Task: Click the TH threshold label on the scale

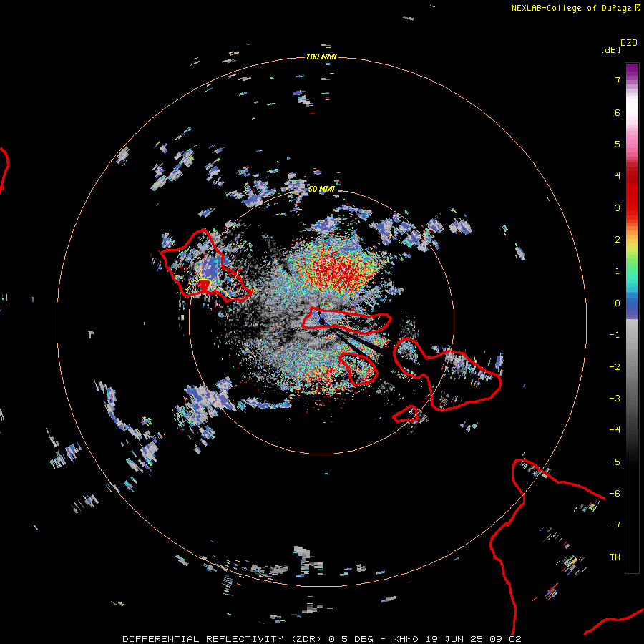Action: [615, 557]
